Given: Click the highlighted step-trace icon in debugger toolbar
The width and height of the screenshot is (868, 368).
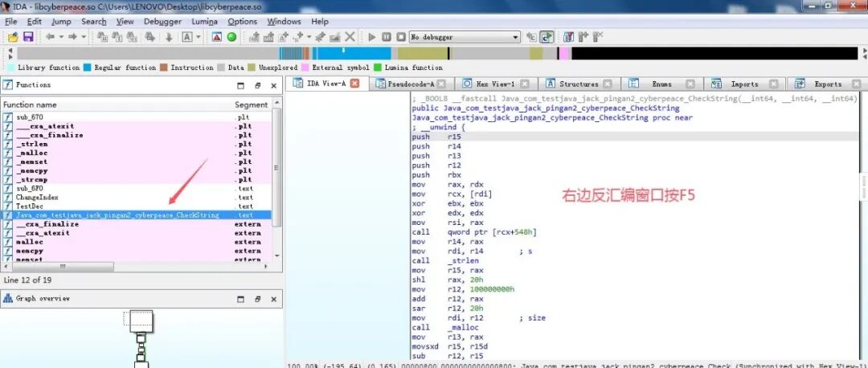Looking at the screenshot, I should point(547,37).
